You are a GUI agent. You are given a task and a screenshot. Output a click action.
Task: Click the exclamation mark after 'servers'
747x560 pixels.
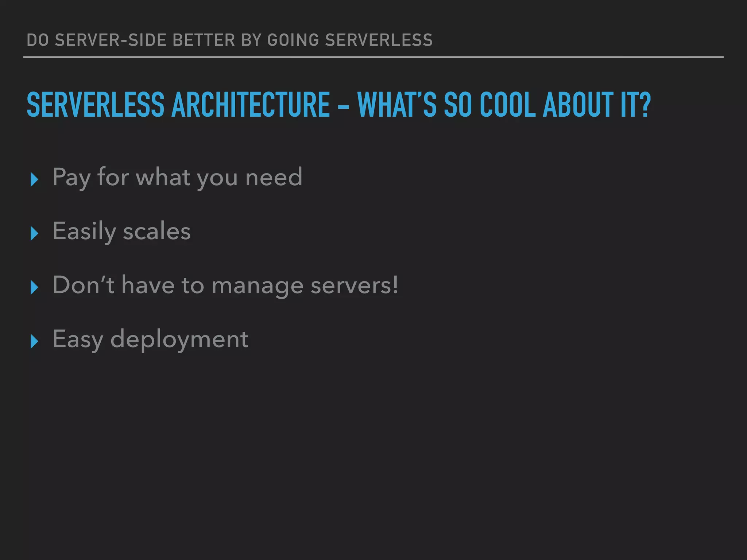pyautogui.click(x=395, y=285)
